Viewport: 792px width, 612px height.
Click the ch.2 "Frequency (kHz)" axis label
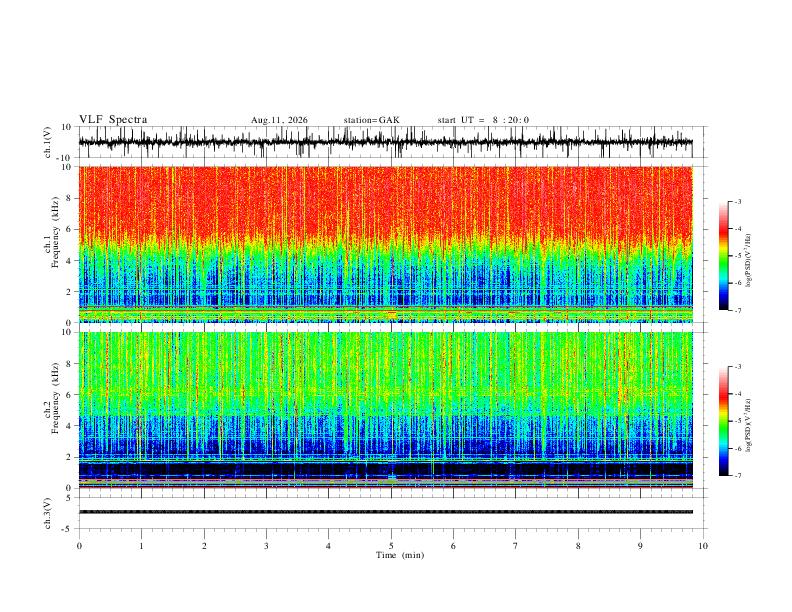[55, 400]
